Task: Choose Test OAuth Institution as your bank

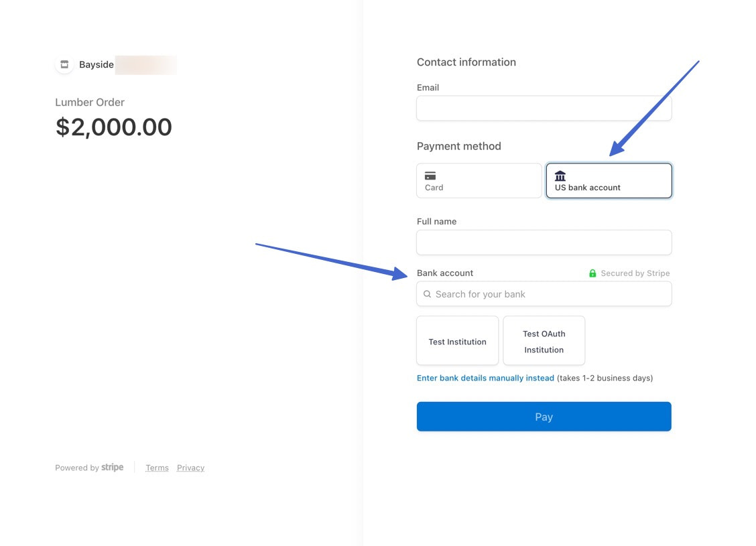Action: pos(544,340)
